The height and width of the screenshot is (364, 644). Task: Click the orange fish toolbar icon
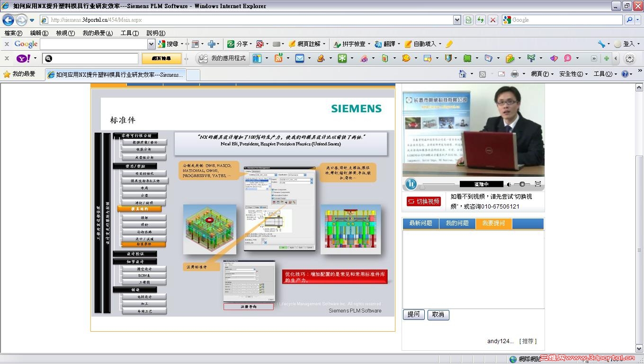(x=406, y=58)
